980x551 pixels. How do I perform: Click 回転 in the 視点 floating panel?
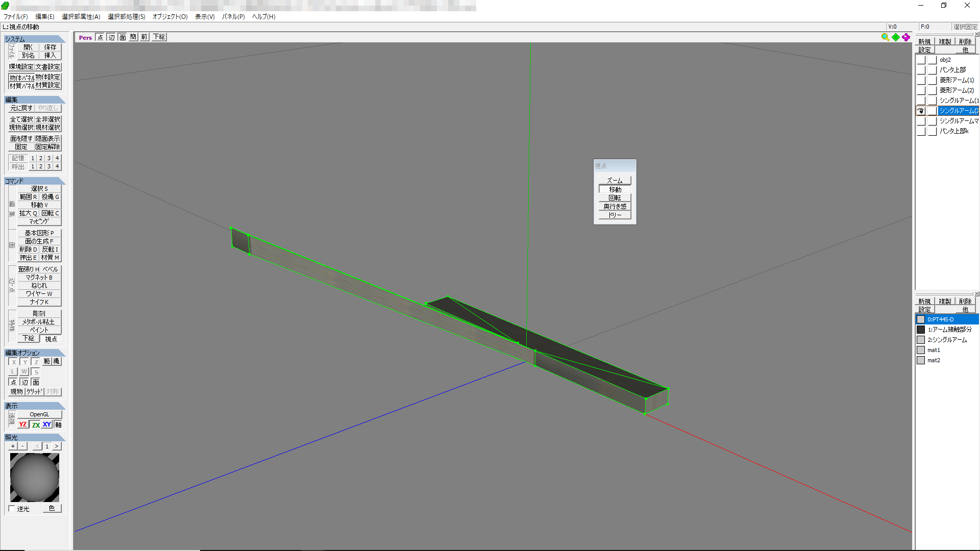(615, 198)
